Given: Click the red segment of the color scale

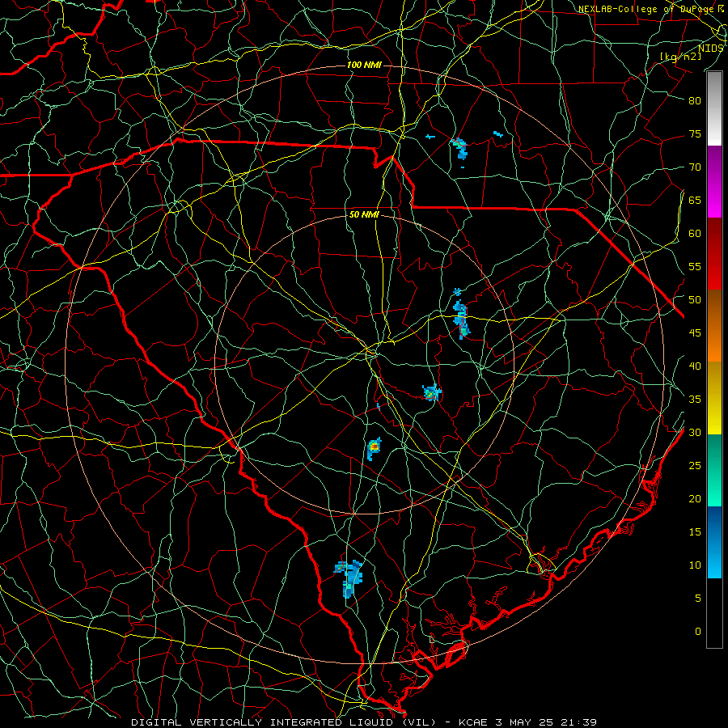Looking at the screenshot, I should (714, 254).
